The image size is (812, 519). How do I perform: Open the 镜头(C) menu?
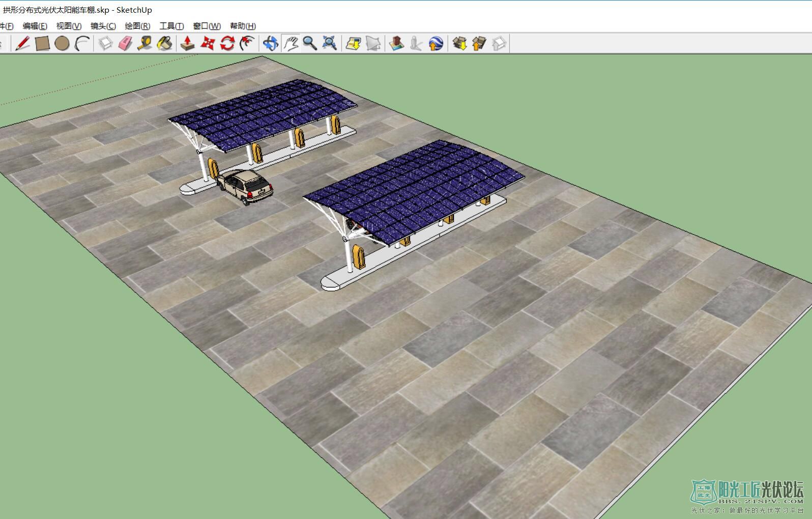(103, 26)
